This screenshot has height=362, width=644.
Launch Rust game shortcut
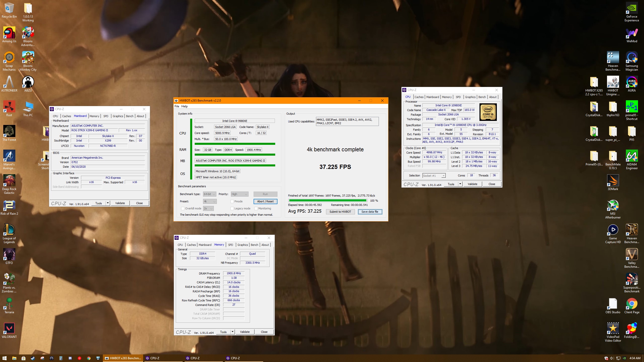9,109
